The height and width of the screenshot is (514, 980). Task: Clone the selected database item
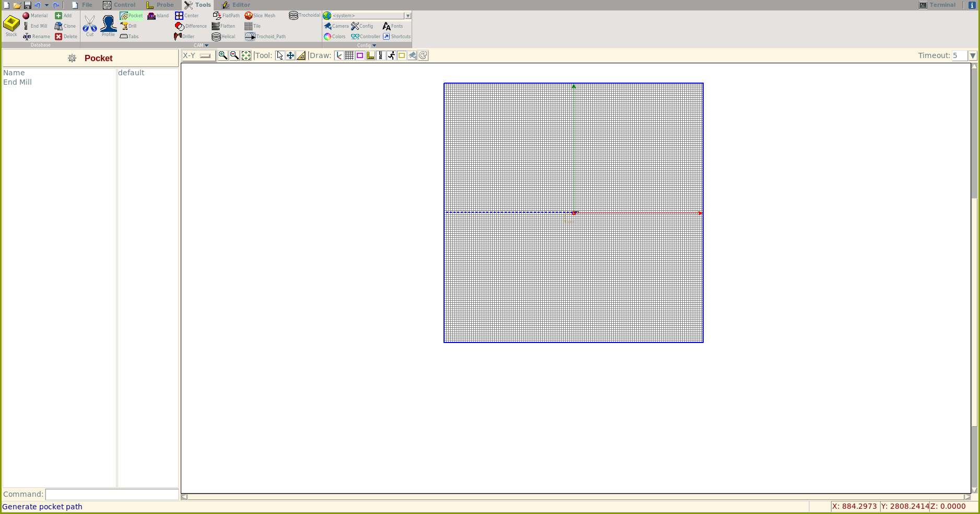65,26
